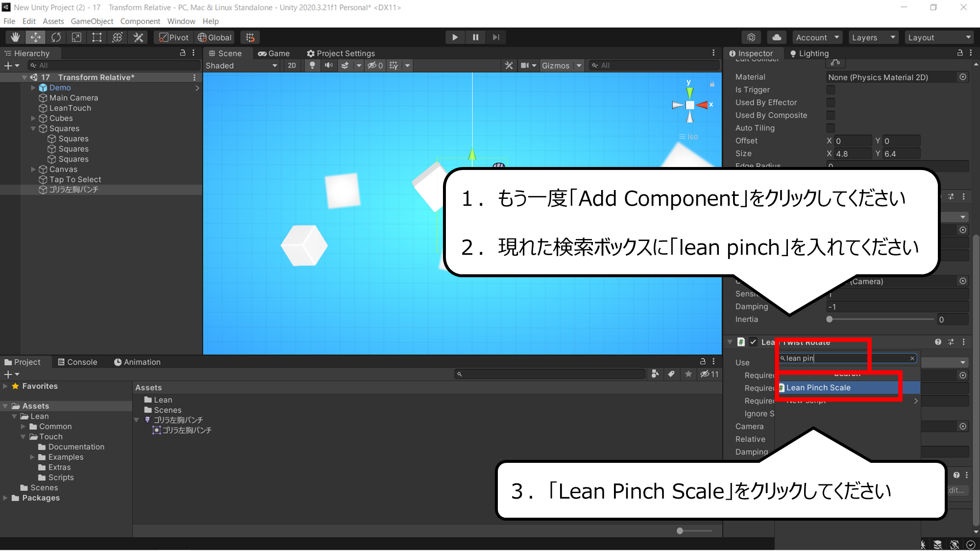Screen dimensions: 980x551
Task: Click the Play button
Action: tap(455, 37)
